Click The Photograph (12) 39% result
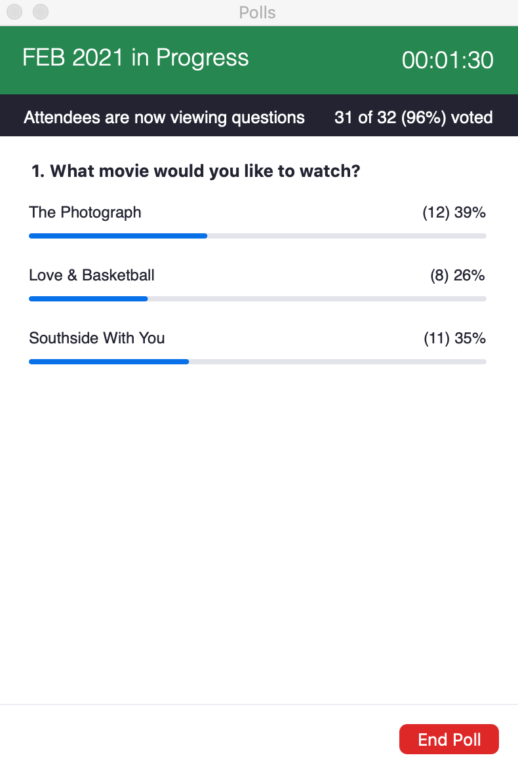Image resolution: width=518 pixels, height=768 pixels. point(454,213)
